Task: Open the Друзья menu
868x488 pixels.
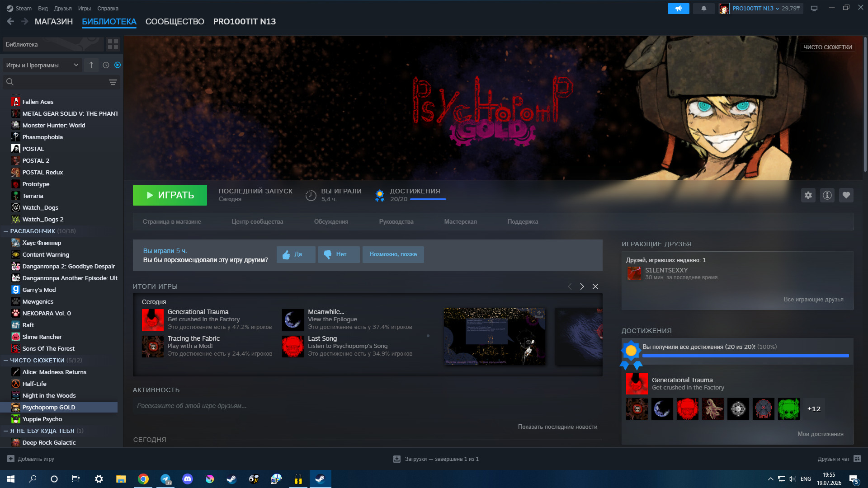Action: click(x=63, y=9)
